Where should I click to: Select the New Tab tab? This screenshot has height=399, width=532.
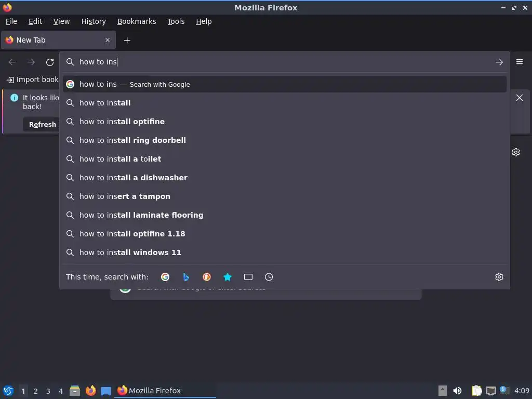(x=58, y=40)
